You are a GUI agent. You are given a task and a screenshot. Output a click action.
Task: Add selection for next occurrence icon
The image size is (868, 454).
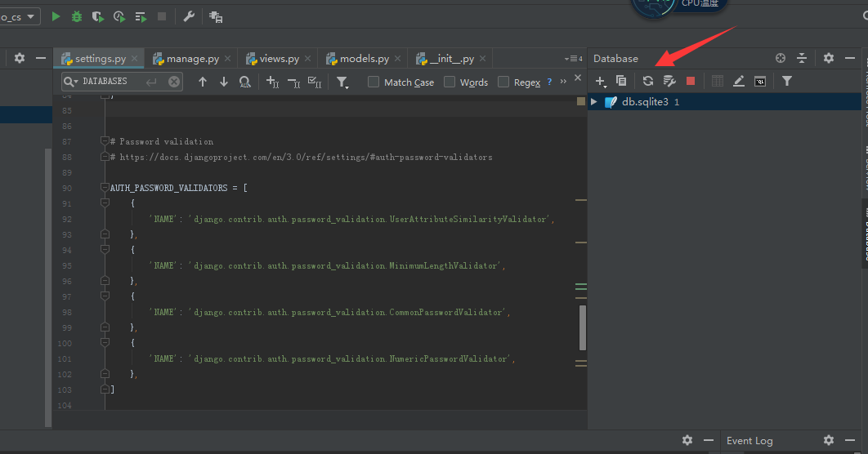(x=272, y=82)
